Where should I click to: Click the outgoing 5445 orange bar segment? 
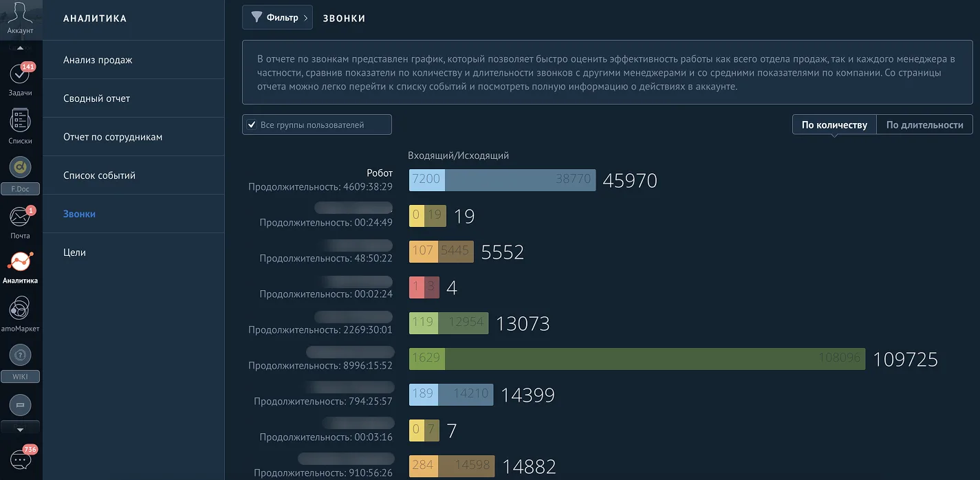(x=455, y=252)
